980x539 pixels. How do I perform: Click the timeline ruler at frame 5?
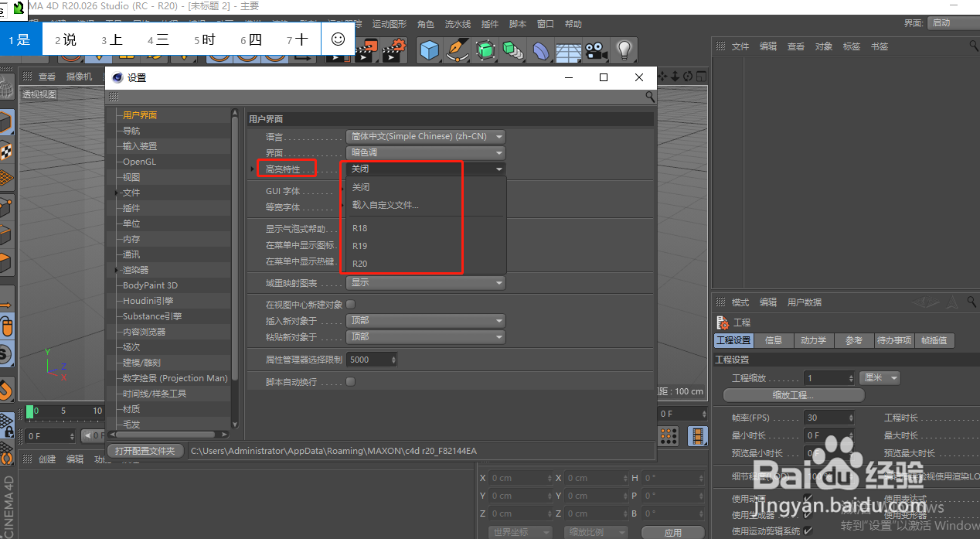coord(63,411)
